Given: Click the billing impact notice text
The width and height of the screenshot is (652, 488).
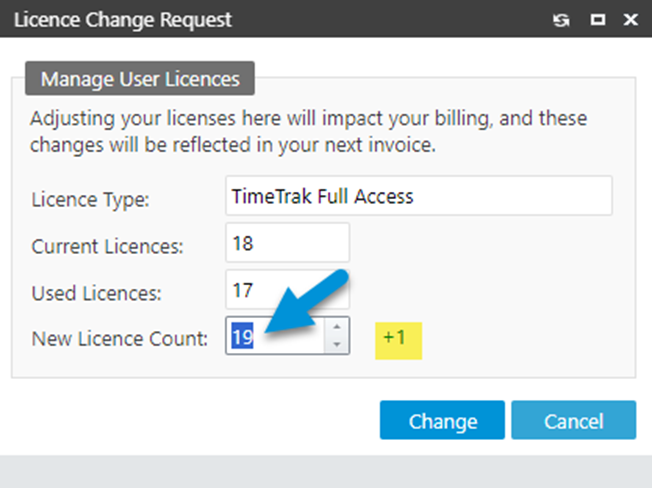Looking at the screenshot, I should [x=308, y=131].
